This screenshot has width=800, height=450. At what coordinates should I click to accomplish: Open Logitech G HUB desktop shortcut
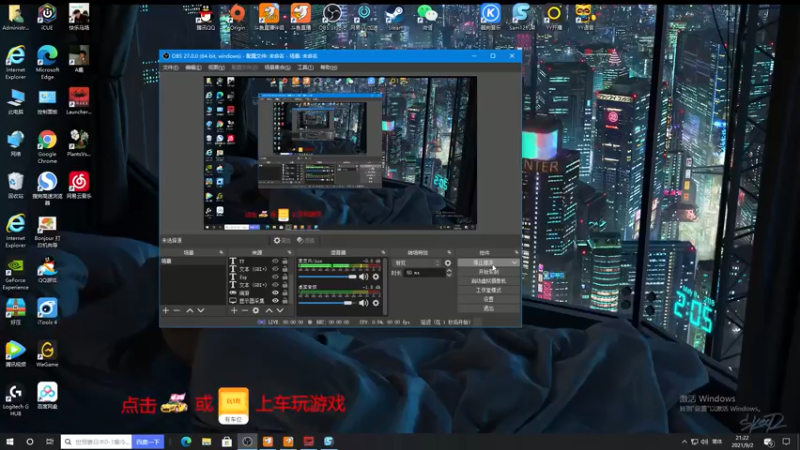pyautogui.click(x=15, y=400)
